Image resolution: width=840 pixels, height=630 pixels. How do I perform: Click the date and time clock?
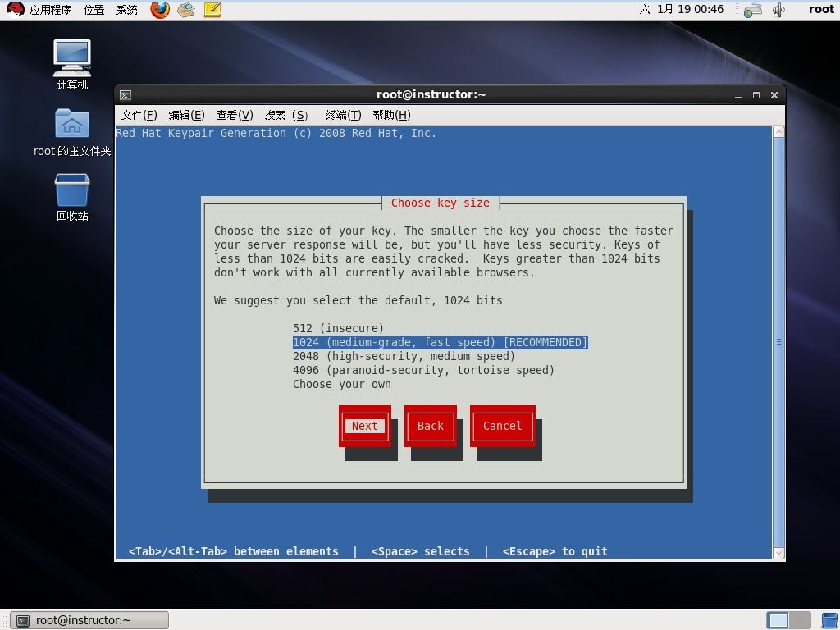point(682,10)
